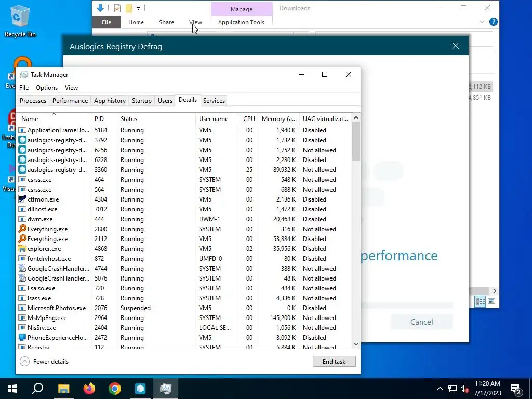Click the PhoneExperienceHost process icon

coord(22,338)
